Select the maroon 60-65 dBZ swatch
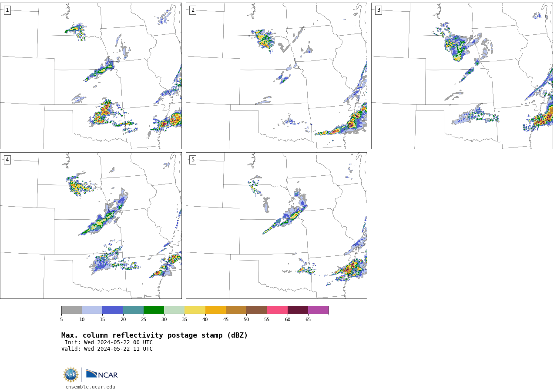This screenshot has height=392, width=557. coord(298,310)
